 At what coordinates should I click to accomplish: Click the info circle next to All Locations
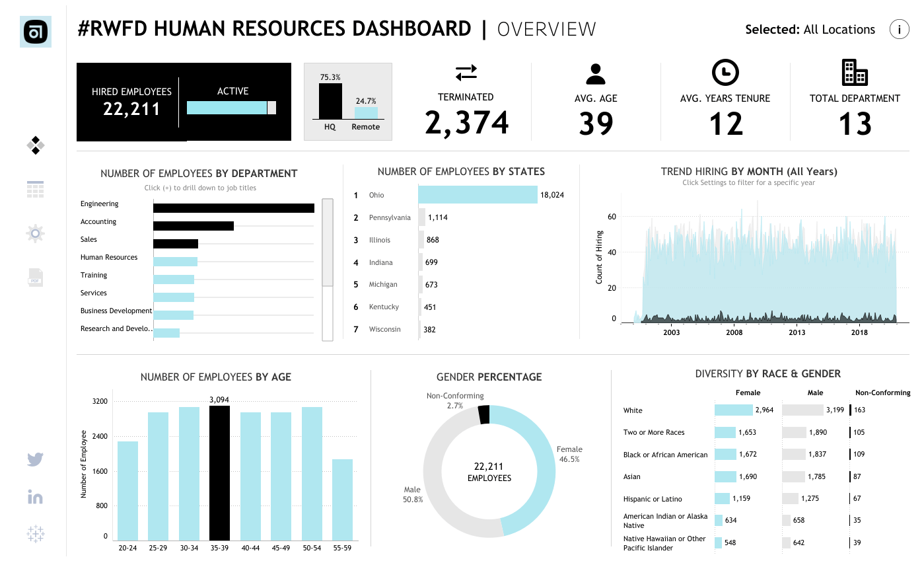899,29
